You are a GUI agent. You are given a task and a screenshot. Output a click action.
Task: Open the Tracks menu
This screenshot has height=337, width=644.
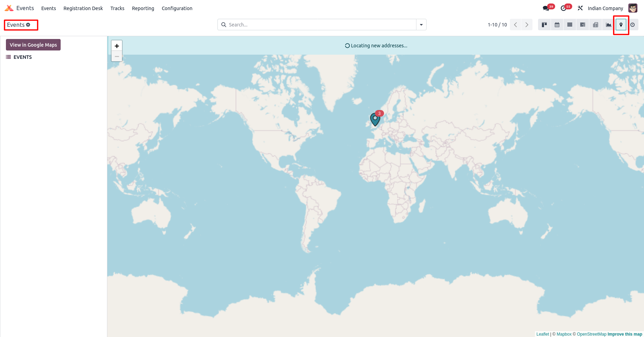[117, 8]
